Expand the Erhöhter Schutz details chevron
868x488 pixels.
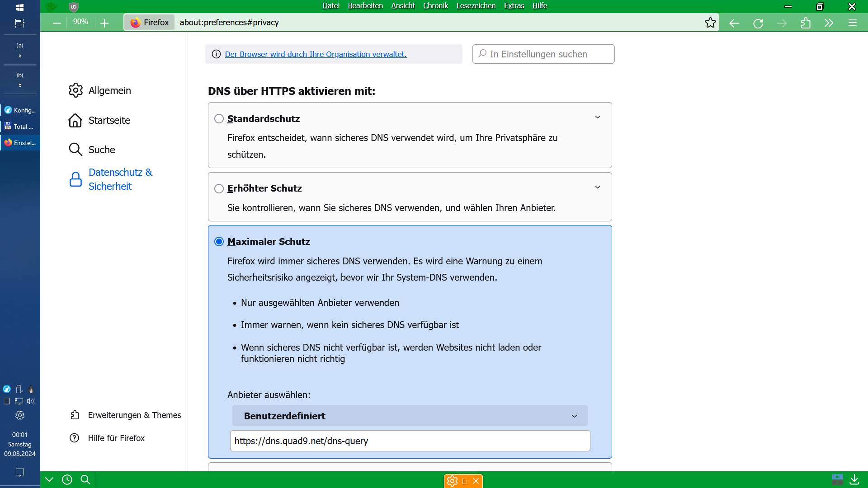coord(597,187)
